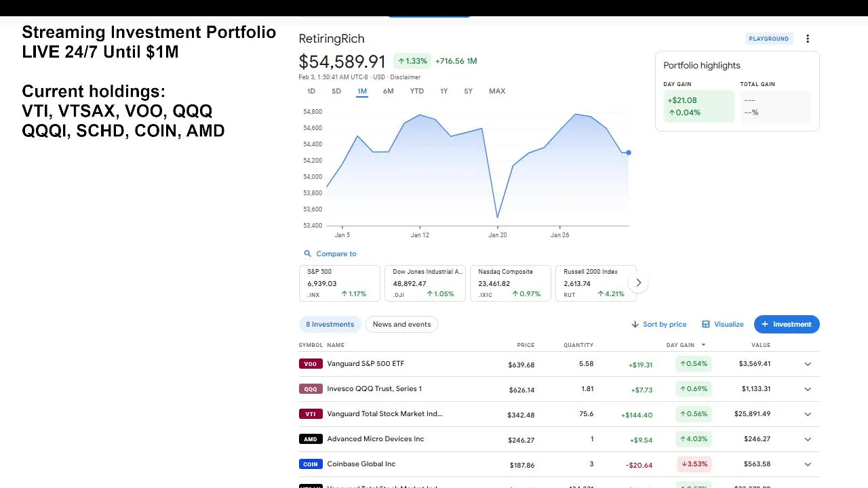Click the Compare to search icon
Screen dimensions: 868x488
(x=308, y=253)
